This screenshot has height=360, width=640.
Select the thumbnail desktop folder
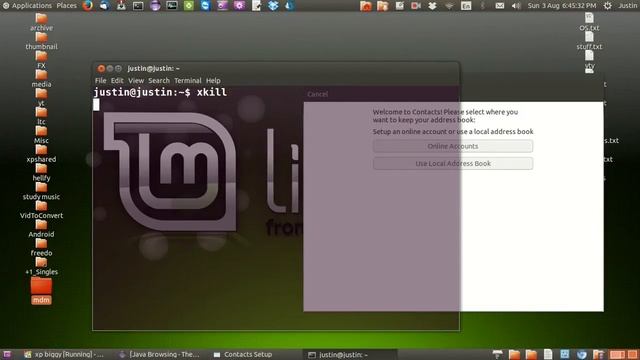pyautogui.click(x=41, y=41)
